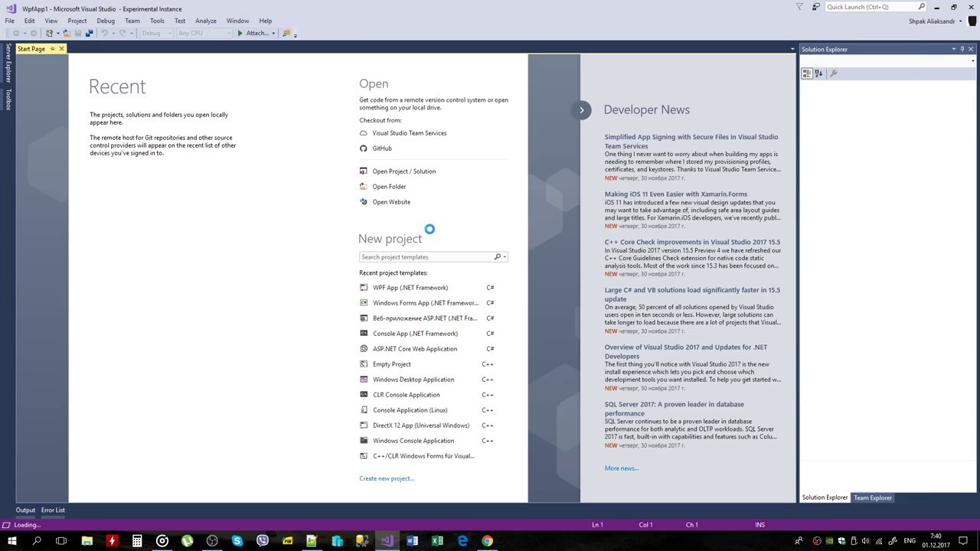
Task: Click the search magnifier in project templates
Action: pyautogui.click(x=497, y=256)
